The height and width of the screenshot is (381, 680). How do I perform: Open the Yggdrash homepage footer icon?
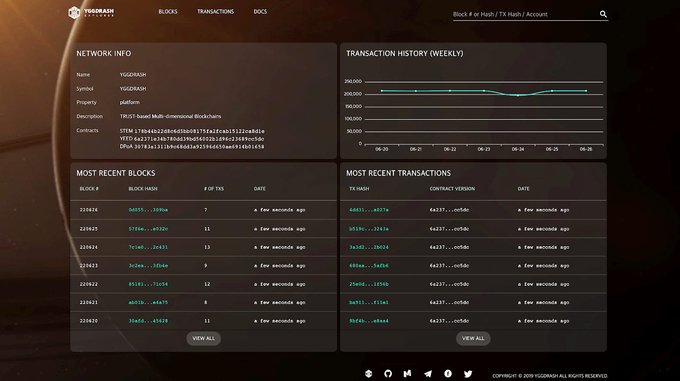tap(368, 374)
